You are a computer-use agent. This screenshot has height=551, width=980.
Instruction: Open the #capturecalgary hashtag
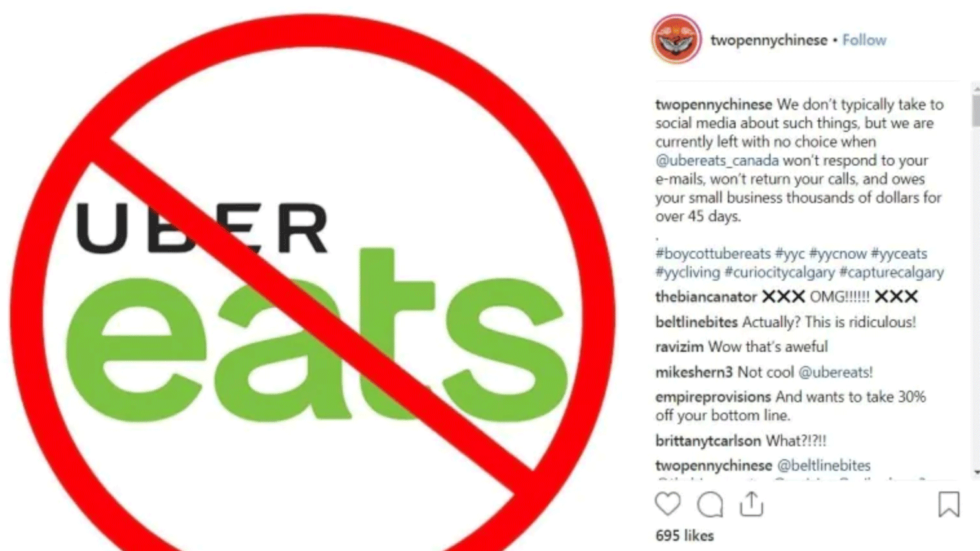pos(891,272)
